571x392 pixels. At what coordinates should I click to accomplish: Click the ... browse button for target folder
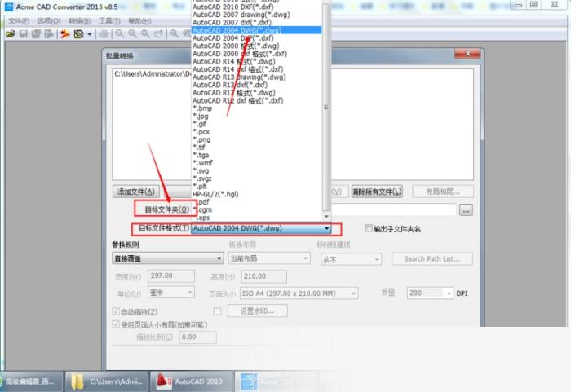coord(466,210)
